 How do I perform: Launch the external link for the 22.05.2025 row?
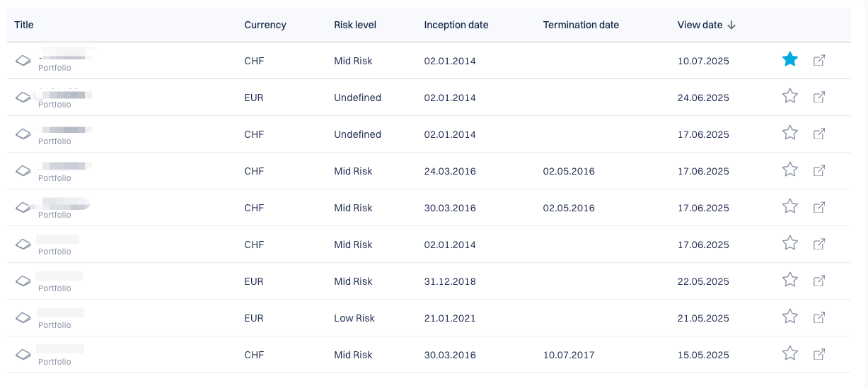819,281
